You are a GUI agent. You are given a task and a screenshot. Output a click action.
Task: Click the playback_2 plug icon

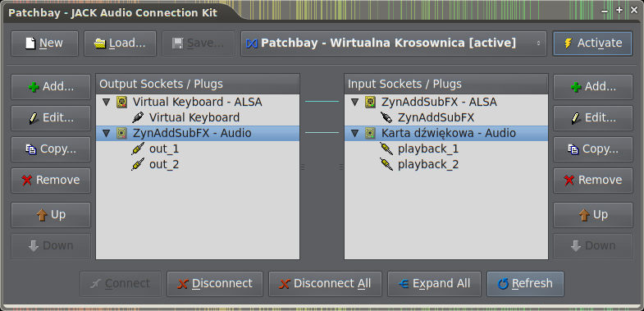386,164
